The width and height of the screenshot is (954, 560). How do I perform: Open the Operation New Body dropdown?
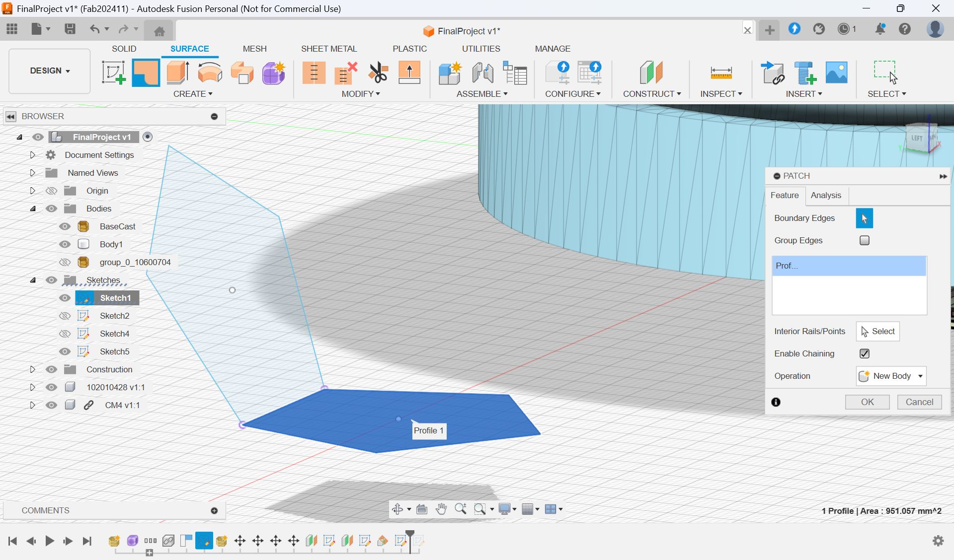(891, 376)
